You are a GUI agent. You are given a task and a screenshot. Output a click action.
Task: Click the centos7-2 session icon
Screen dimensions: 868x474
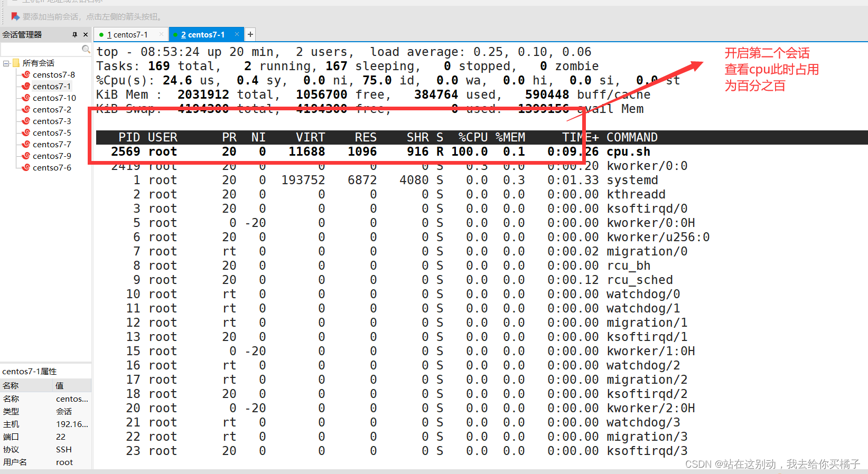point(25,109)
